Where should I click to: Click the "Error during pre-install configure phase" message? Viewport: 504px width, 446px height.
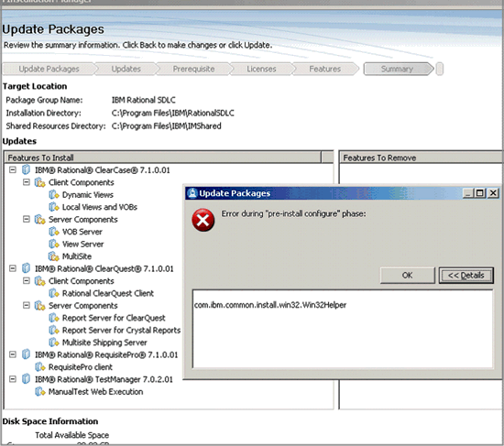click(293, 213)
